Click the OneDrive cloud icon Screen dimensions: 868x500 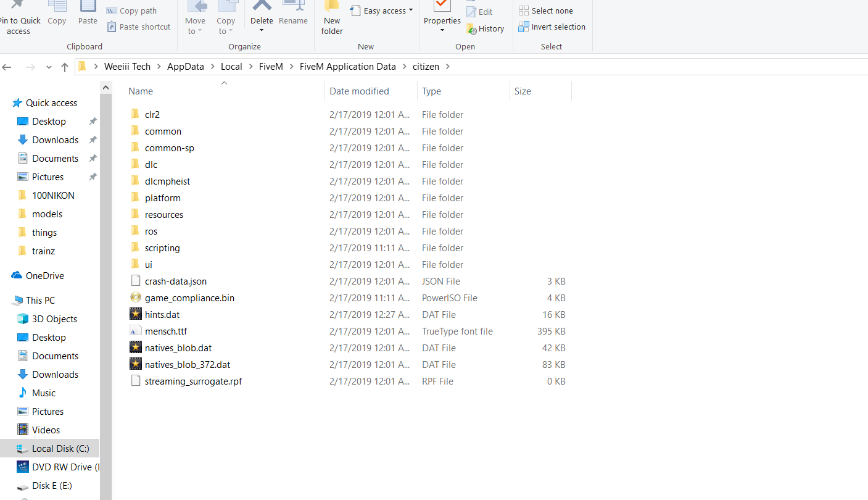pyautogui.click(x=17, y=276)
